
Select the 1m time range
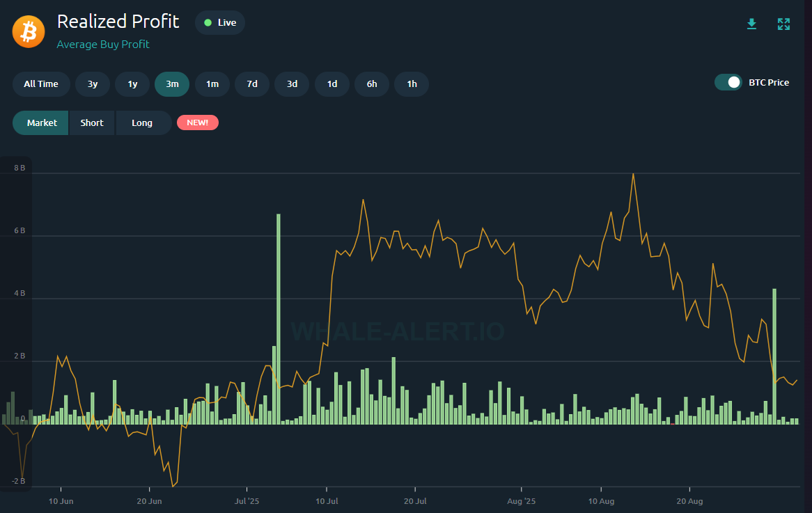212,84
